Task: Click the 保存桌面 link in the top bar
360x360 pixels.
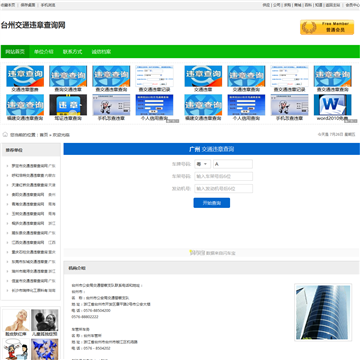Action: [28, 5]
